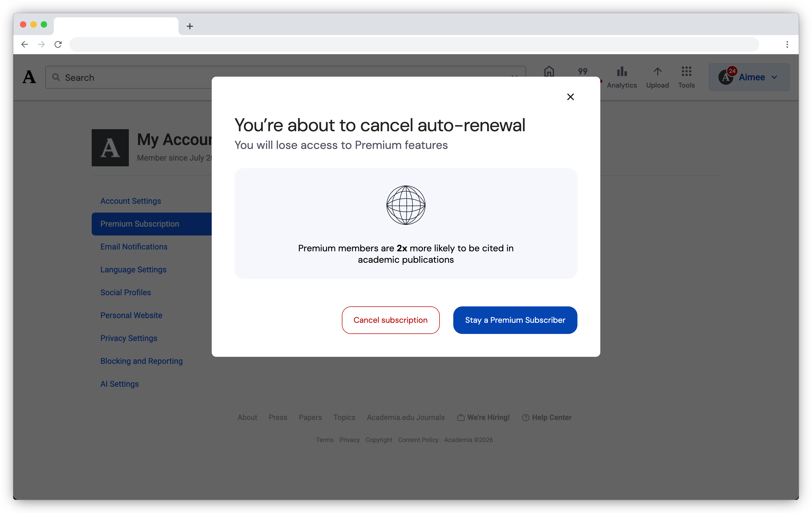This screenshot has height=513, width=812.
Task: Open the Copyright footer link
Action: tap(379, 440)
